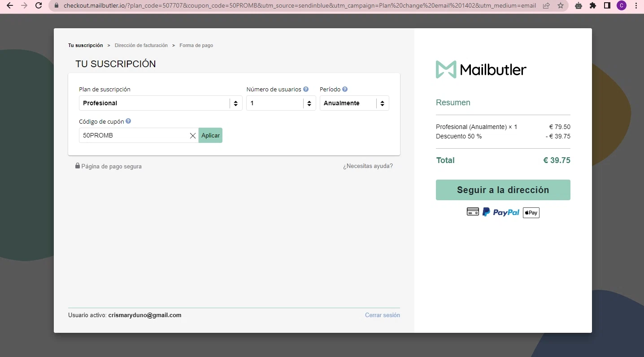Open the Período dropdown showing Anualmente
The height and width of the screenshot is (357, 644).
click(354, 103)
